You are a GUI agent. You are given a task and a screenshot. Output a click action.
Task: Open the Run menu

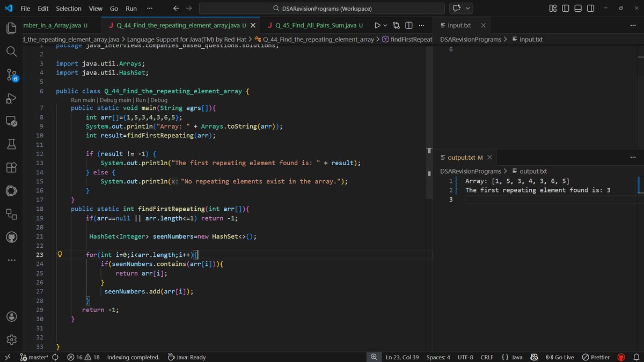pyautogui.click(x=131, y=9)
